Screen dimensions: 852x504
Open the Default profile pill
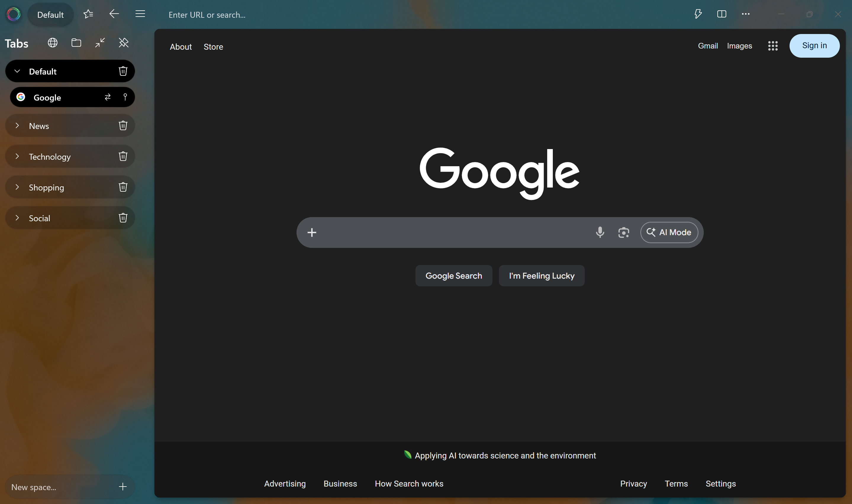tap(50, 14)
